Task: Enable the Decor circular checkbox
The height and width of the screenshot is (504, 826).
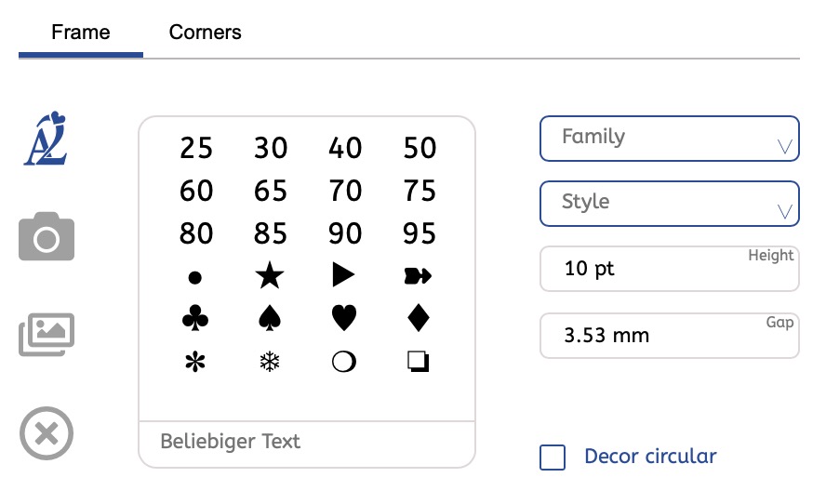Action: tap(553, 458)
